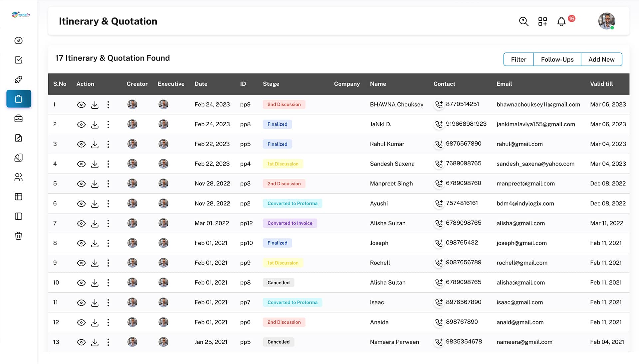Sort by the Email column header

point(504,84)
